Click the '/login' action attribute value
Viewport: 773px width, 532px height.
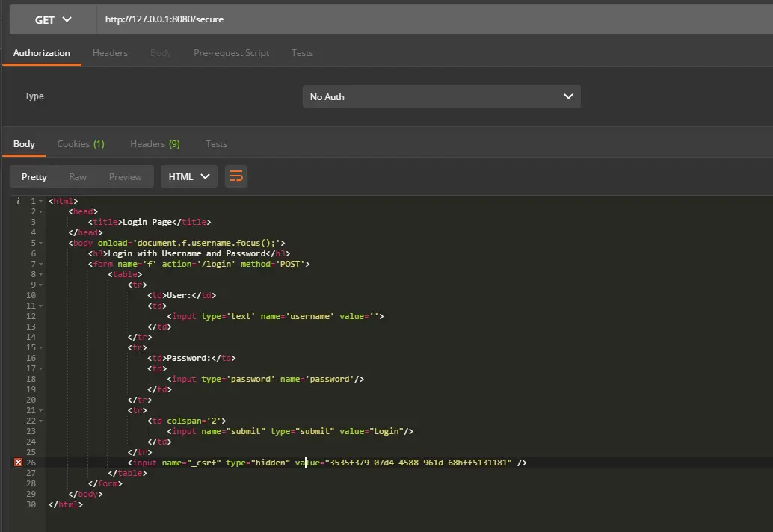click(216, 264)
